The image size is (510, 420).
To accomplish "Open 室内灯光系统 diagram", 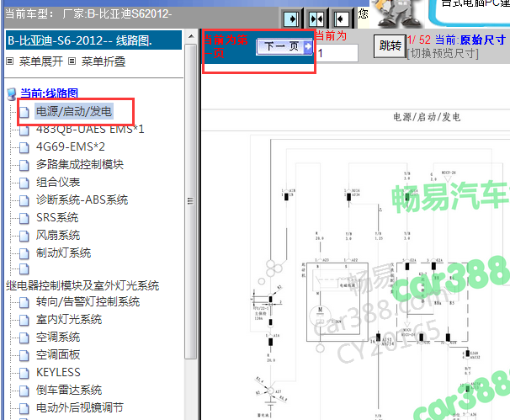I will [69, 319].
